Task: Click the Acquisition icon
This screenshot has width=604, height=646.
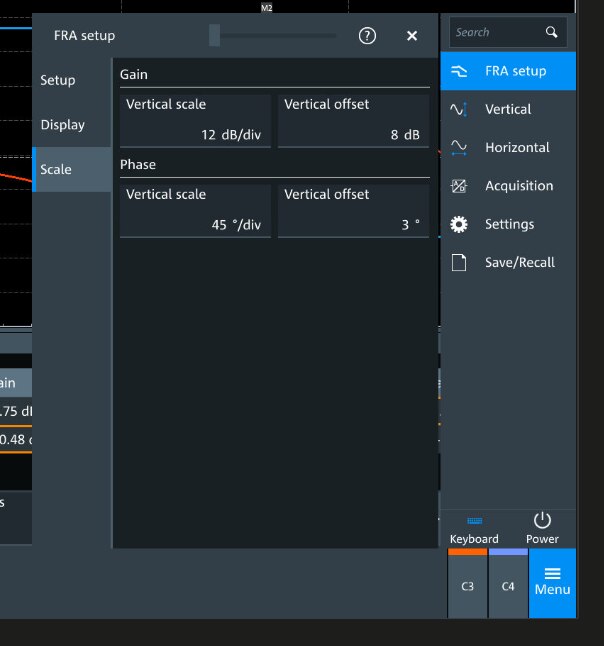Action: click(459, 186)
